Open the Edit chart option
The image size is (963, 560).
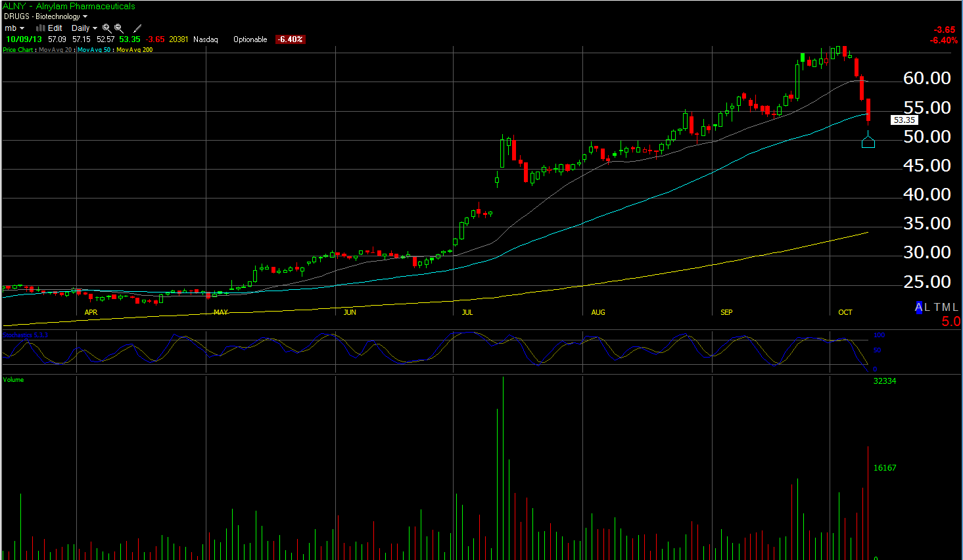pos(55,28)
